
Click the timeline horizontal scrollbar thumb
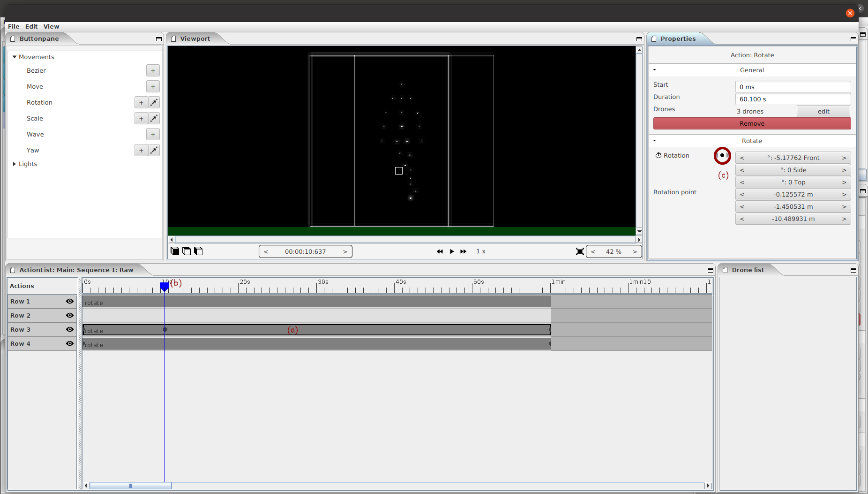(x=130, y=486)
